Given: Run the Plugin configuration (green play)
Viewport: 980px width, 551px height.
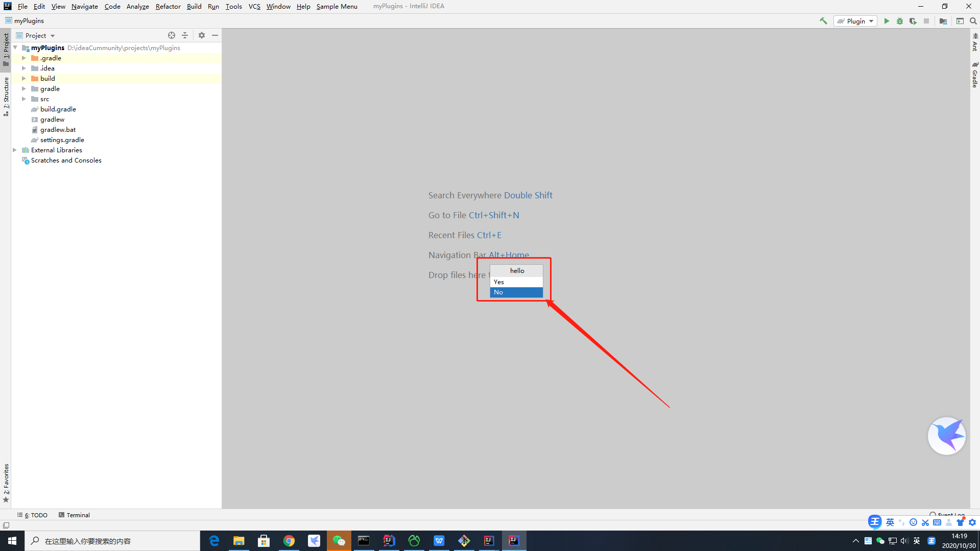Looking at the screenshot, I should tap(887, 21).
